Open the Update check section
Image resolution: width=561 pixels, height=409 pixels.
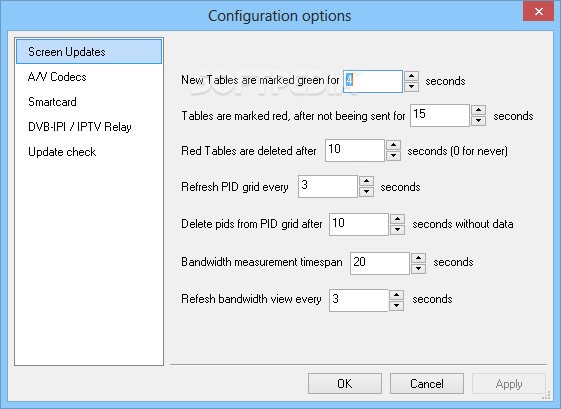pos(62,152)
